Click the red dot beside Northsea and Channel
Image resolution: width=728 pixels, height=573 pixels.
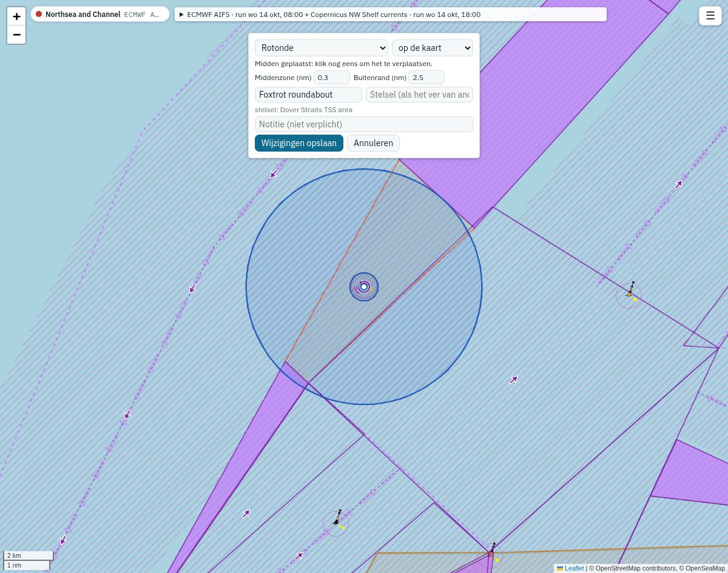[39, 14]
